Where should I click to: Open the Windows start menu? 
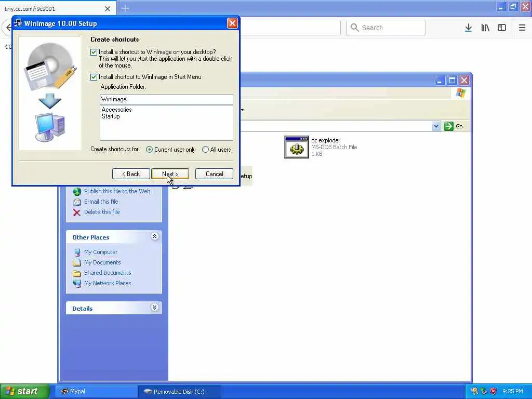point(25,391)
